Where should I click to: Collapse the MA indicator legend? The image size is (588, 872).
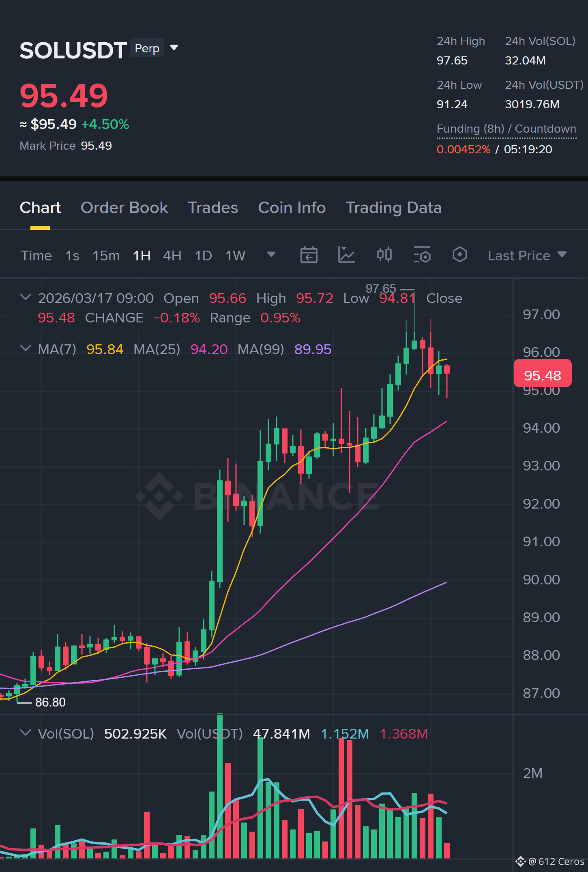pos(26,348)
